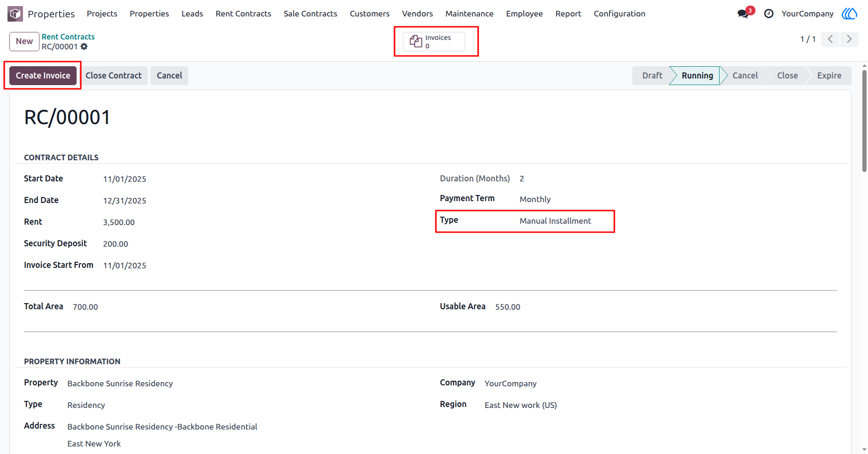Open the Report menu
The height and width of the screenshot is (454, 868).
point(568,14)
